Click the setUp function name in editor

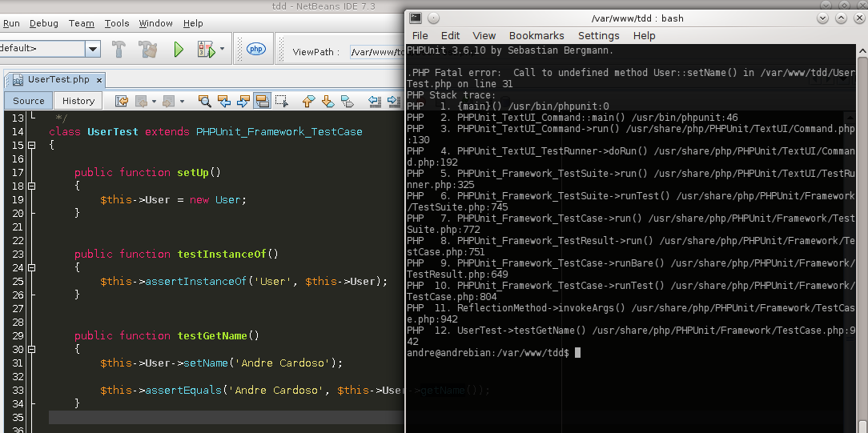click(x=193, y=173)
